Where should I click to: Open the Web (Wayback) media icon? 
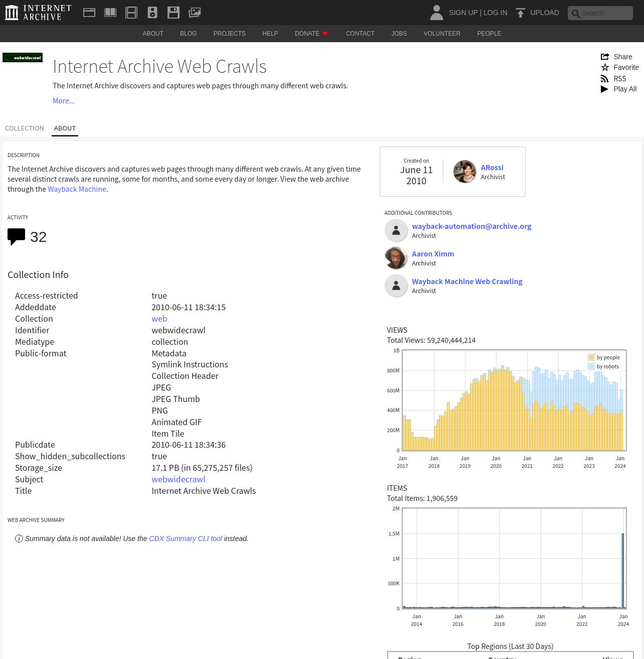point(89,13)
